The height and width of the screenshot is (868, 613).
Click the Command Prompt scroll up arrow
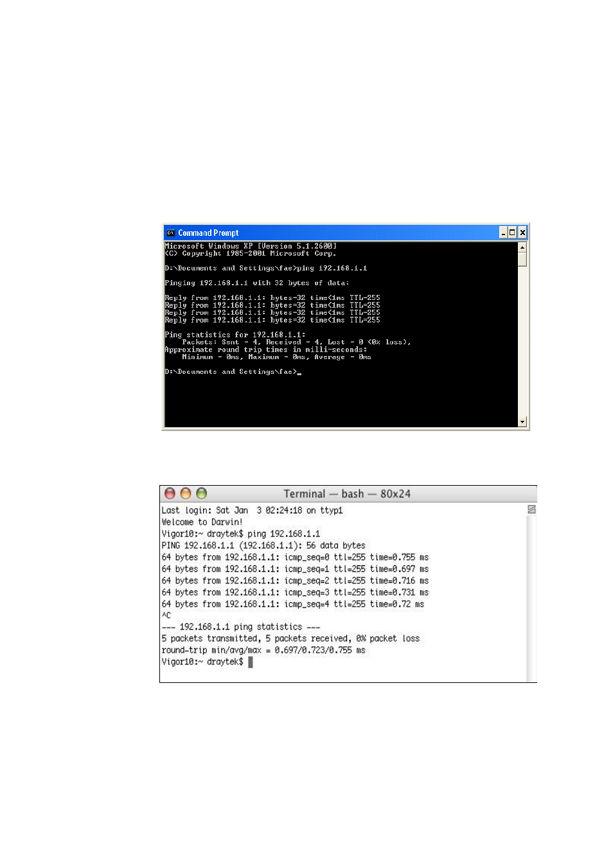pyautogui.click(x=522, y=247)
